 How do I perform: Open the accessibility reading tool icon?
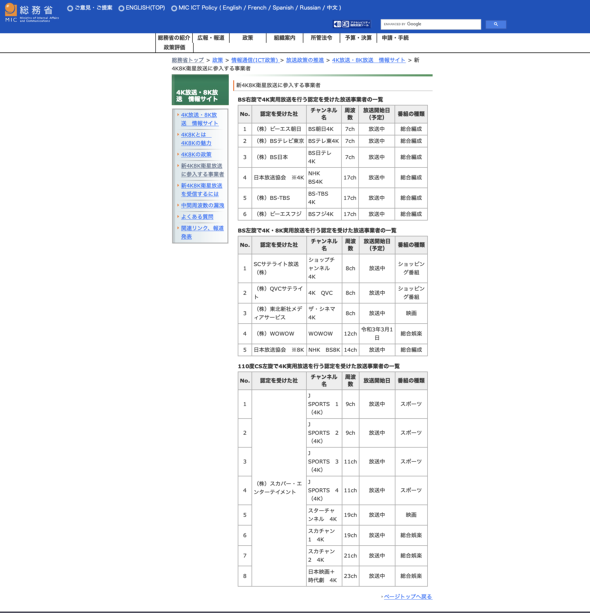(x=351, y=24)
